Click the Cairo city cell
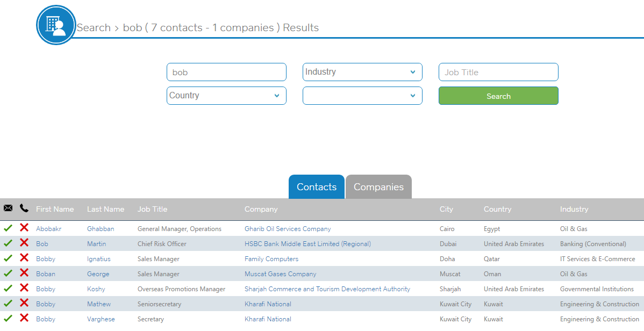644x331 pixels. tap(447, 229)
